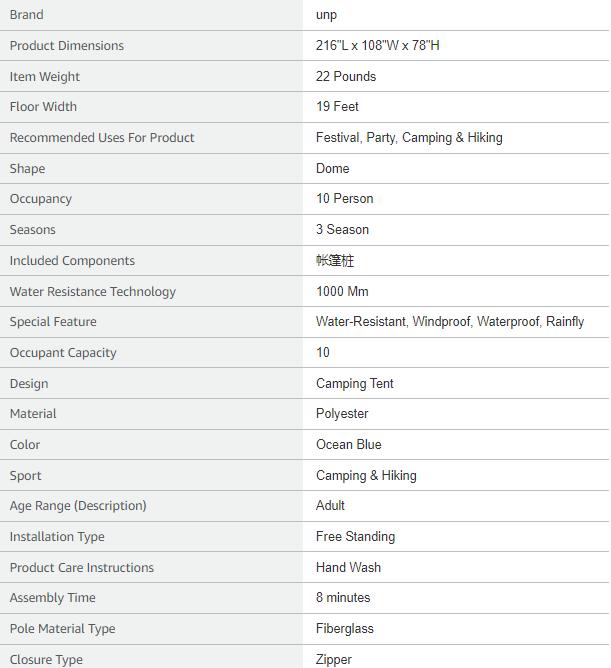Image resolution: width=611 pixels, height=668 pixels.
Task: Select the Product Dimensions label
Action: [x=67, y=46]
